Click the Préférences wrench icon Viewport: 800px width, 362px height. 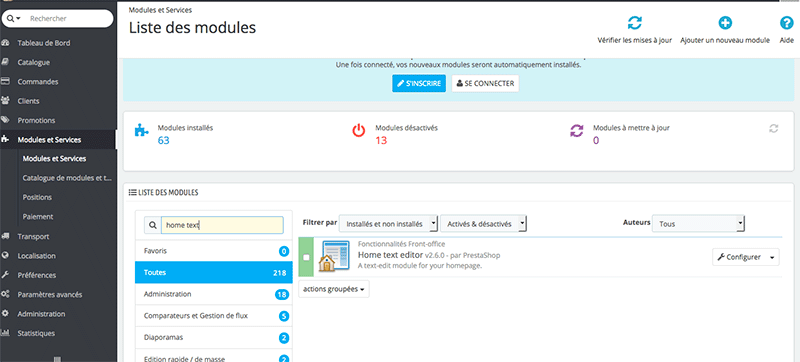6,275
